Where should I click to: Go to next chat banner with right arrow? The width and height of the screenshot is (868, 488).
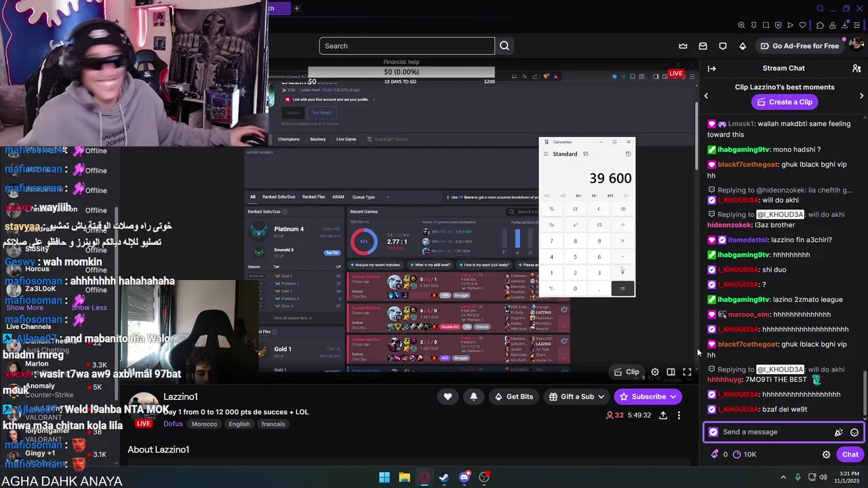[x=861, y=96]
